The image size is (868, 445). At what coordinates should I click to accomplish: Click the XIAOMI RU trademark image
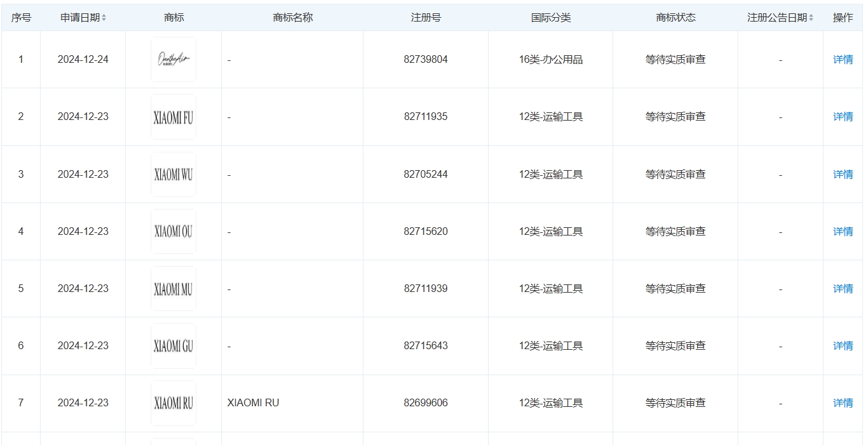coord(173,402)
